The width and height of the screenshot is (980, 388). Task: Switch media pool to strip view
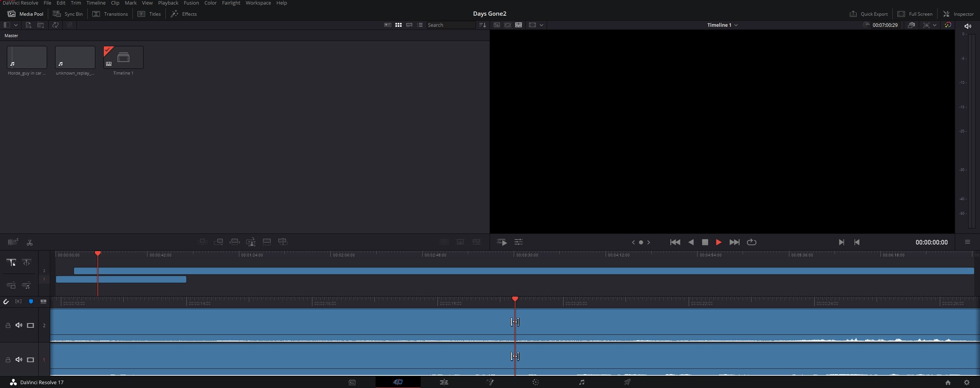[409, 25]
